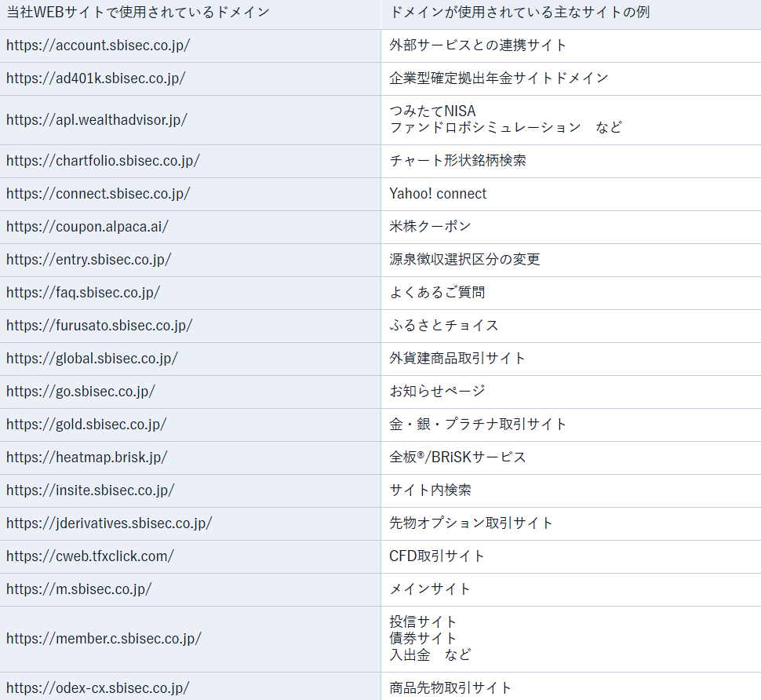Click the 債券サイト line
Viewport: 761px width, 700px height.
pos(423,639)
